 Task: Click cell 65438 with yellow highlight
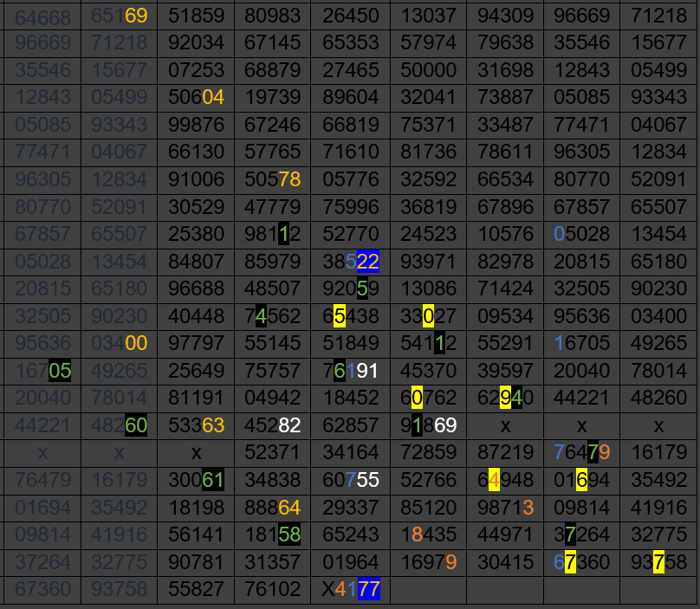coord(350,317)
